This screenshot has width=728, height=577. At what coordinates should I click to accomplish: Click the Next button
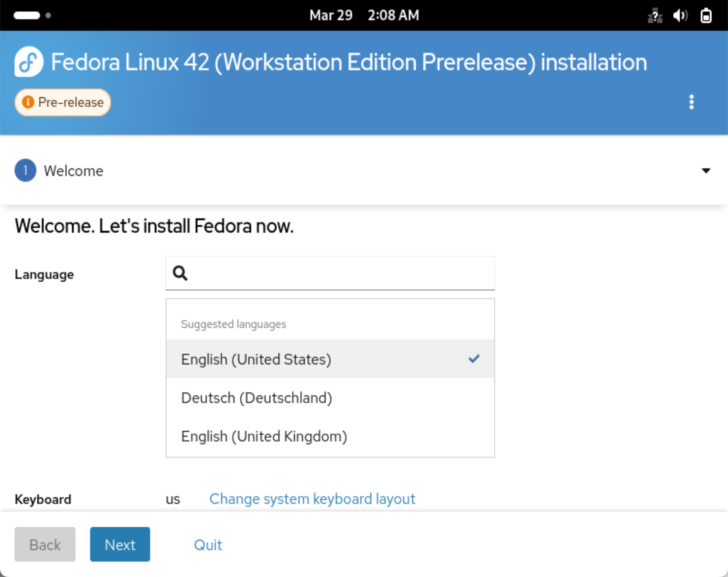[120, 544]
